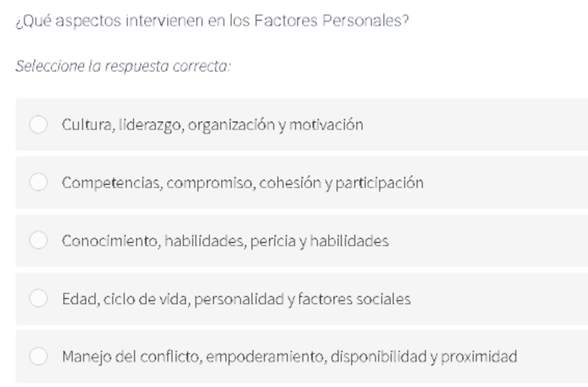Screen dimensions: 588x387
Task: Mark the 'Conocimiento, habilidades, pericia y habilidades' radio button
Action: (x=38, y=240)
